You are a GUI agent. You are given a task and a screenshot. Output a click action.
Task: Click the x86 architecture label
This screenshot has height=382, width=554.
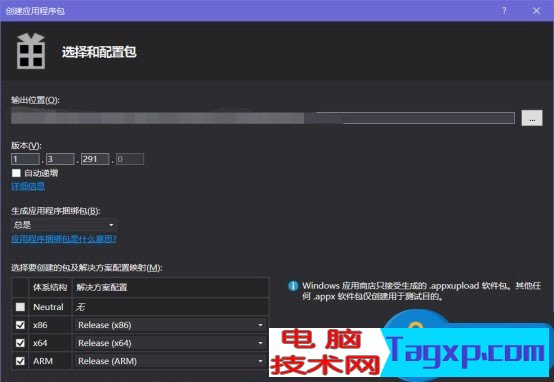pos(40,325)
